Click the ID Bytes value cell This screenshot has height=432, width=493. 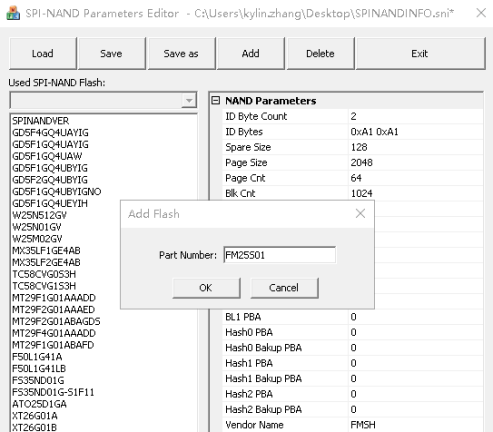coord(415,132)
